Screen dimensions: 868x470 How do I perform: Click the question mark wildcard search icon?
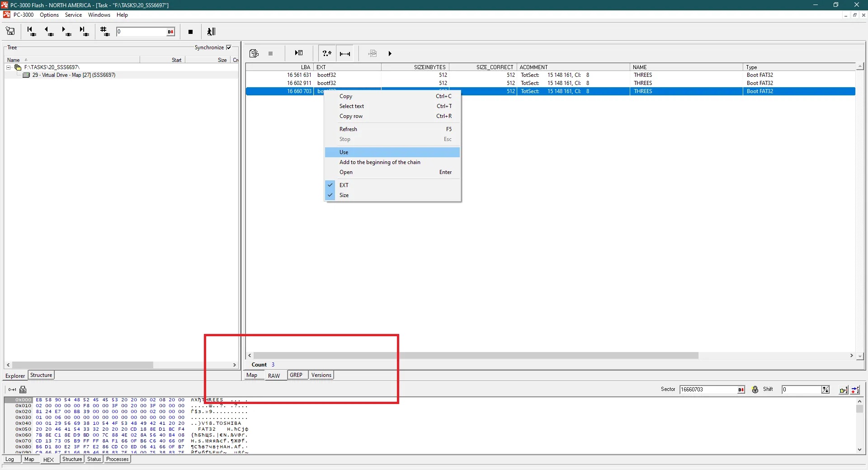click(326, 53)
